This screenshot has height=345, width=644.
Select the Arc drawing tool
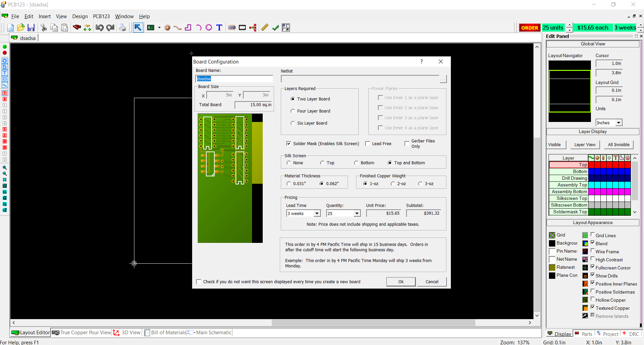pos(199,28)
